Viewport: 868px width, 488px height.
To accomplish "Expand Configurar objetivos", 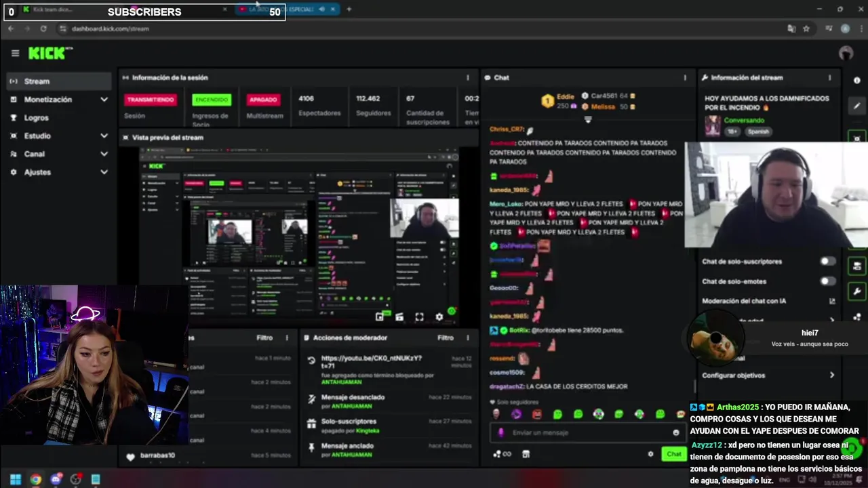I will 768,375.
